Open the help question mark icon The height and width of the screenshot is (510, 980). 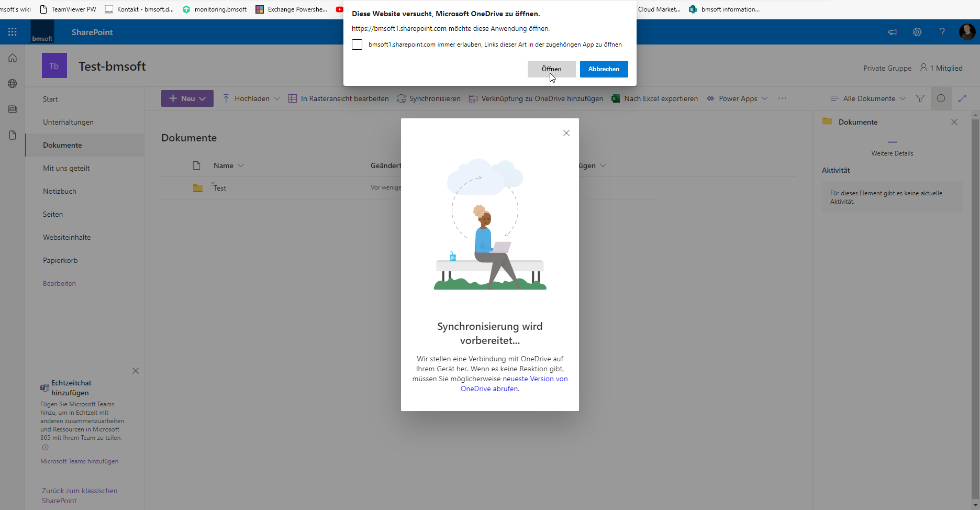(942, 32)
